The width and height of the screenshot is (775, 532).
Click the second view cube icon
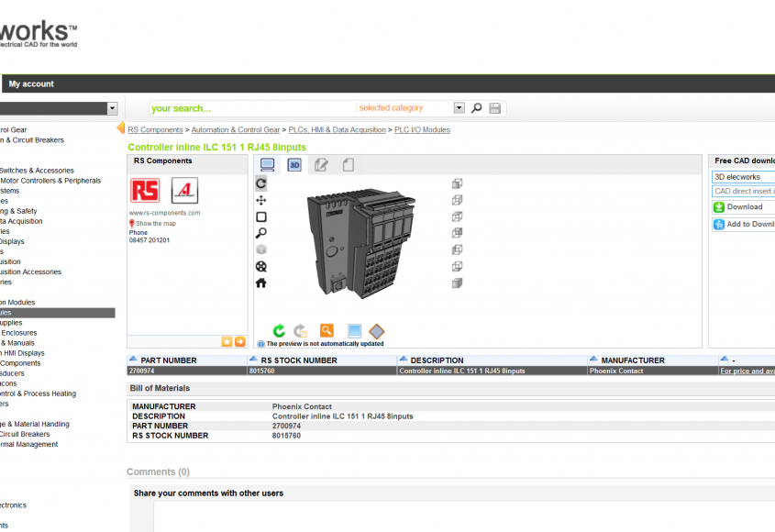[457, 200]
